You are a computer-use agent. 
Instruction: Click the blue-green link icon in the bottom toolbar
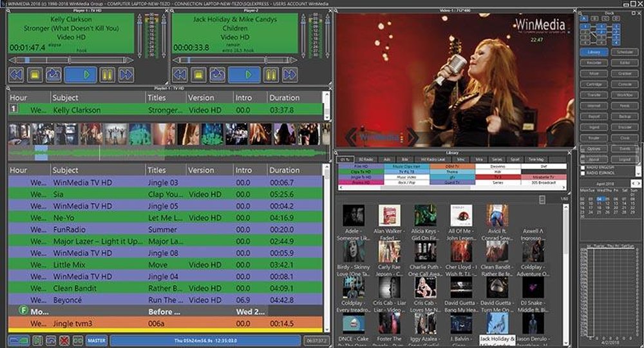[x=19, y=341]
